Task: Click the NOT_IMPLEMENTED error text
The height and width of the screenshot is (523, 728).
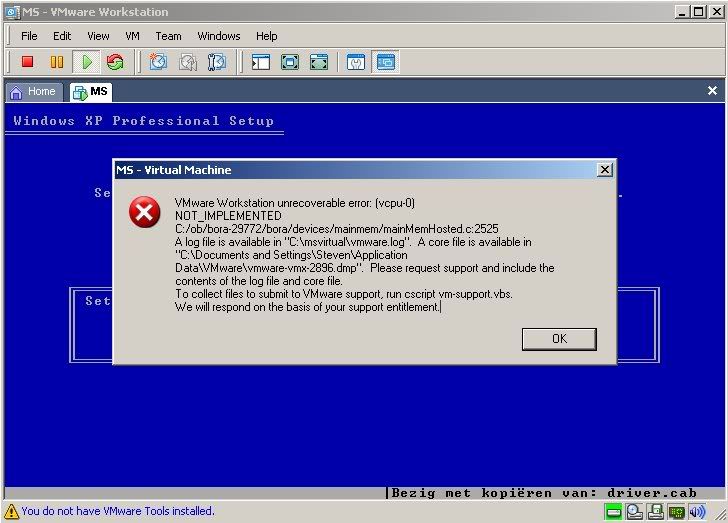Action: [228, 216]
